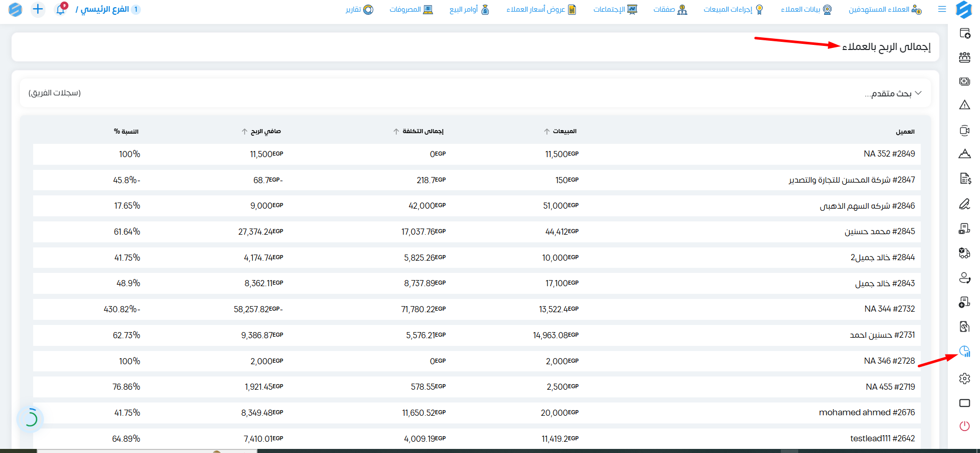Open the صفقات menu item
The width and height of the screenshot is (980, 453).
tap(670, 10)
